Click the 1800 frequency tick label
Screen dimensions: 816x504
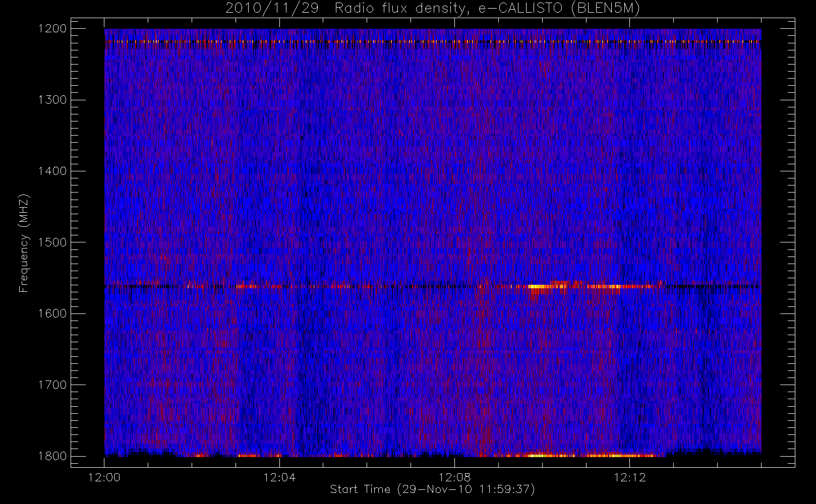(x=52, y=456)
